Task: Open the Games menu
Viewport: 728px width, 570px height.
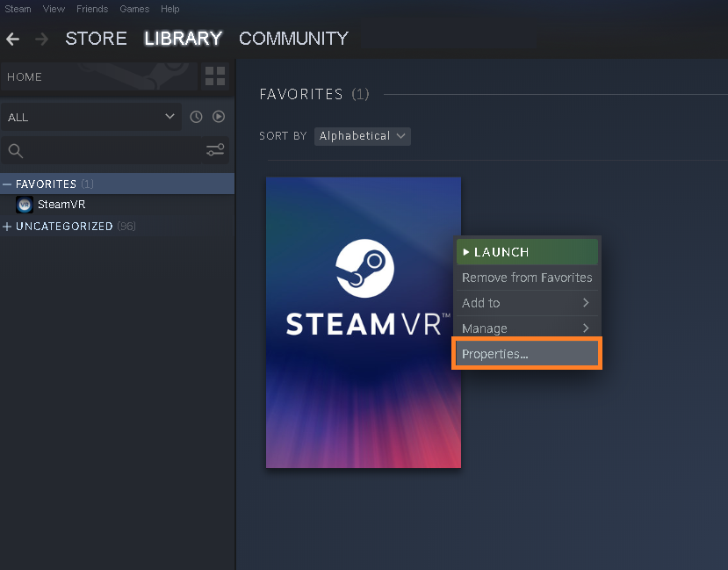Action: click(133, 9)
